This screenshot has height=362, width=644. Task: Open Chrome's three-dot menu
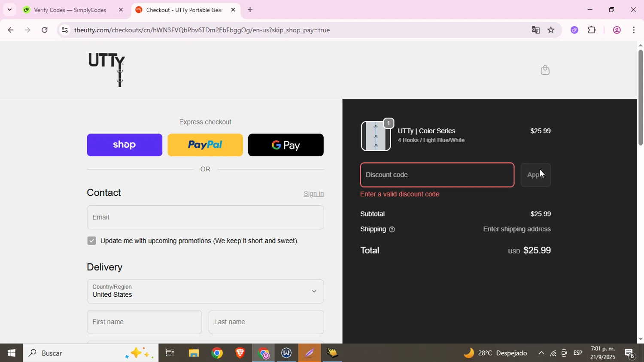(x=634, y=30)
